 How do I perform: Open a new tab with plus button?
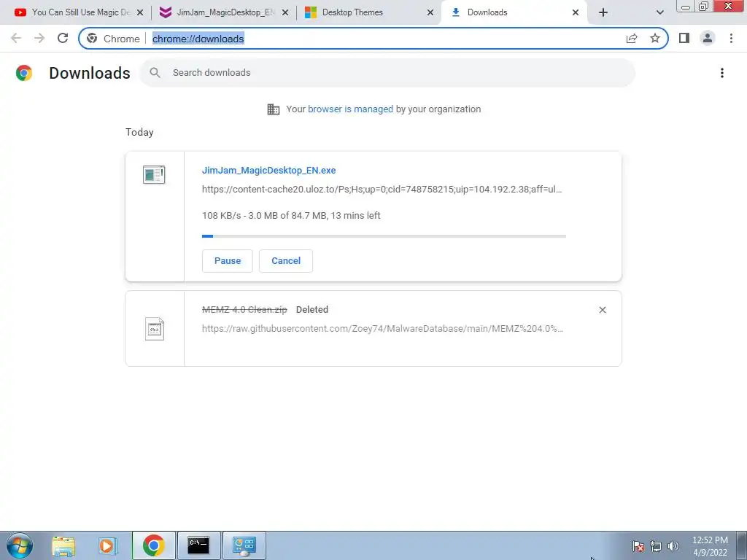[603, 13]
